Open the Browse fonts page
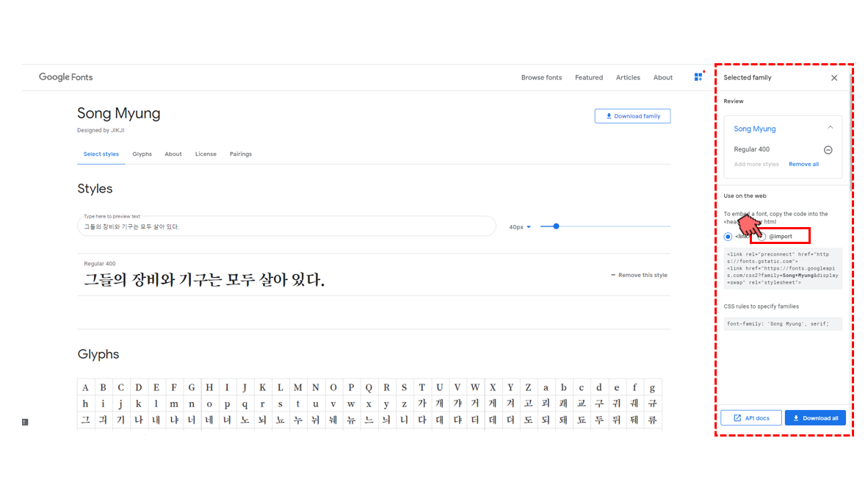 coord(541,78)
